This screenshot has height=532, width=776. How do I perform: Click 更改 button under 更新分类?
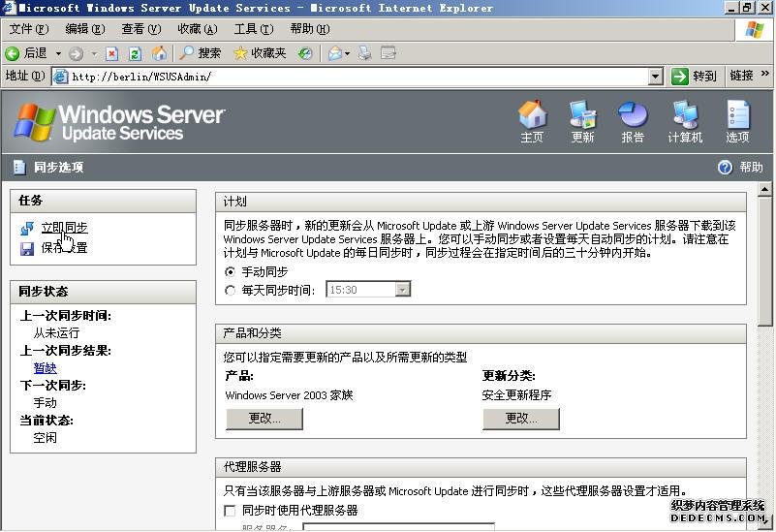pos(521,419)
